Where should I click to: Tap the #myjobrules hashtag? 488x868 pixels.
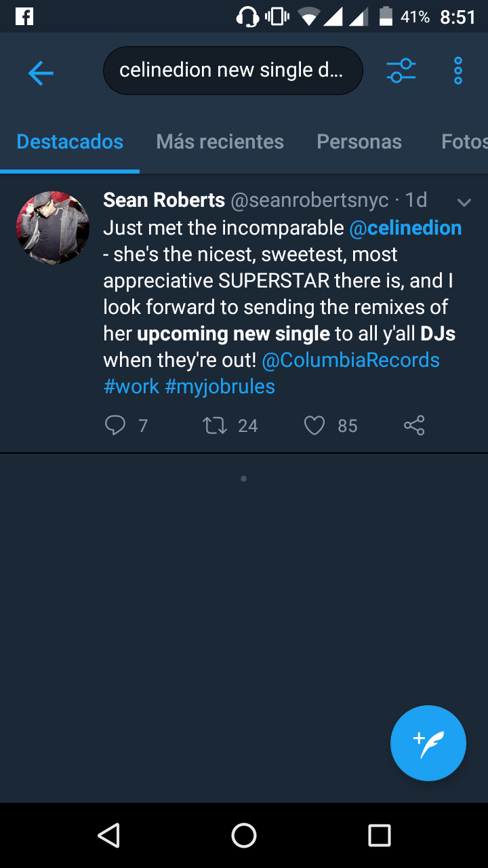point(220,387)
